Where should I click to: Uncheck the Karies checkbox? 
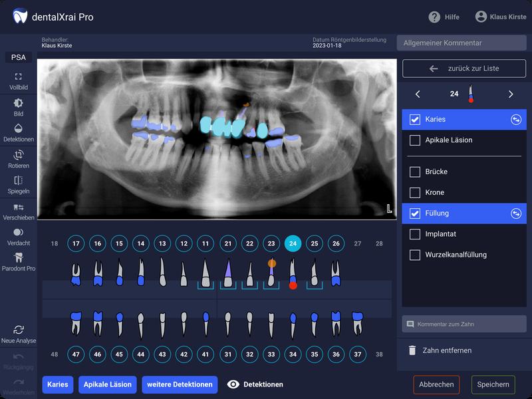pyautogui.click(x=415, y=120)
